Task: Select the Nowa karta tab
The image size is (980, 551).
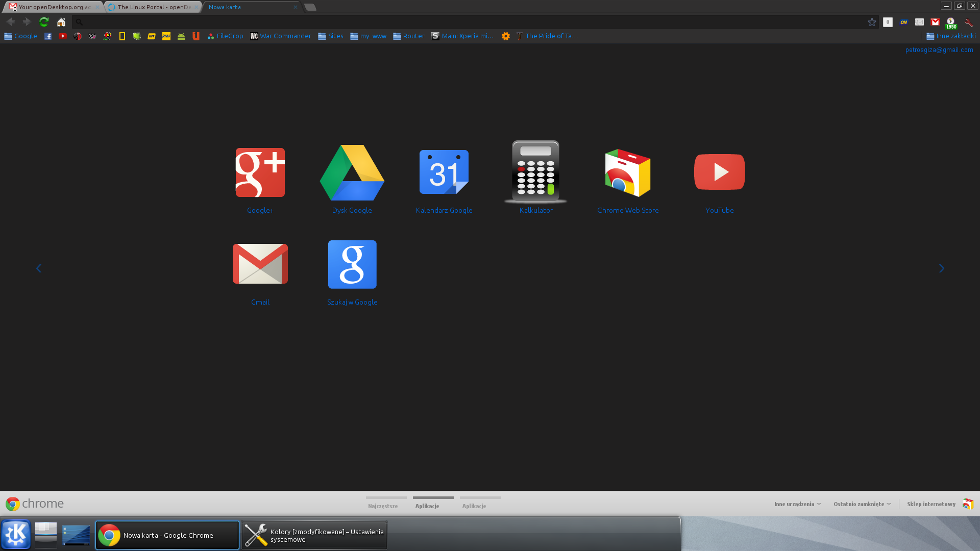Action: [x=250, y=7]
